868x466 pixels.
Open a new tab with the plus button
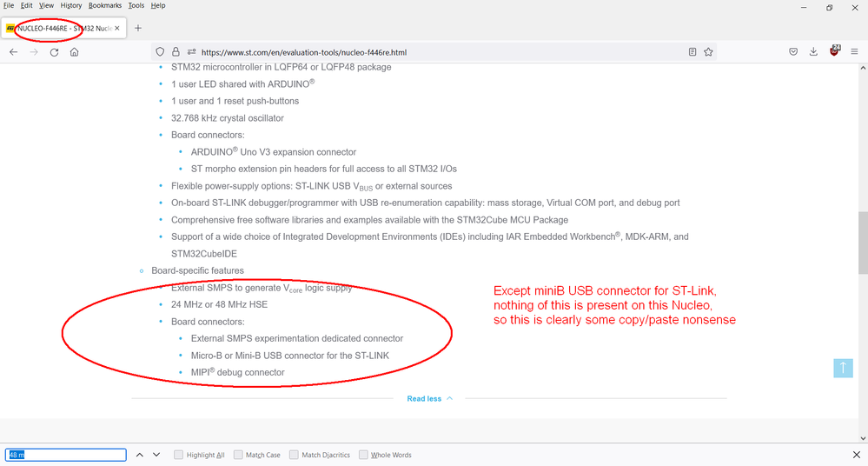click(138, 29)
